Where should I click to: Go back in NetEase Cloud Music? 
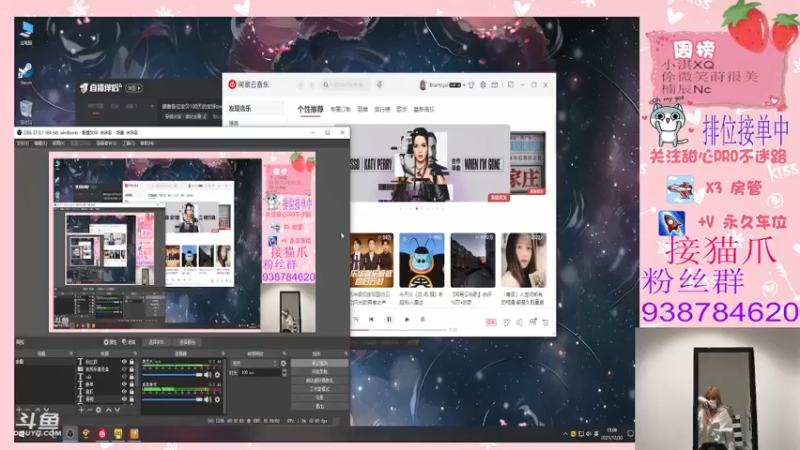pyautogui.click(x=301, y=85)
